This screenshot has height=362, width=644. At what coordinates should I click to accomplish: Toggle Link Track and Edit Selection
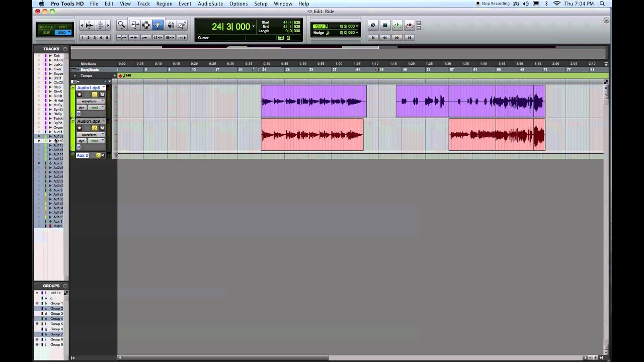(x=170, y=38)
